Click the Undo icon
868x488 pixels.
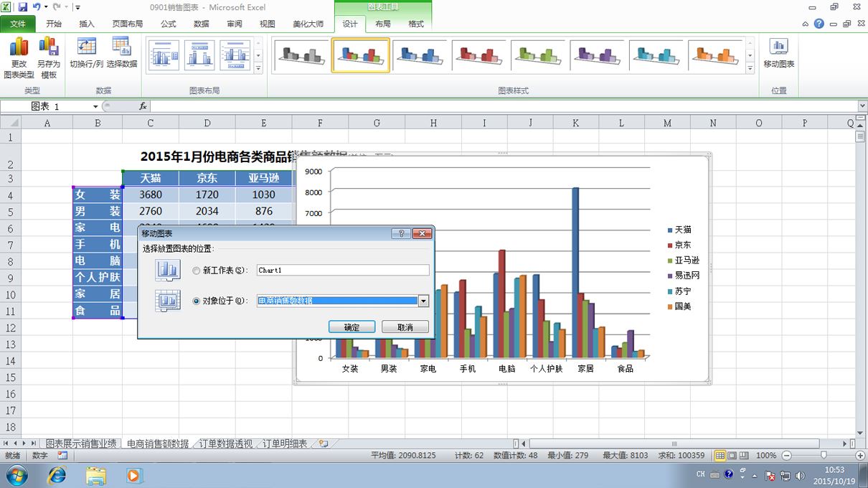pos(36,7)
